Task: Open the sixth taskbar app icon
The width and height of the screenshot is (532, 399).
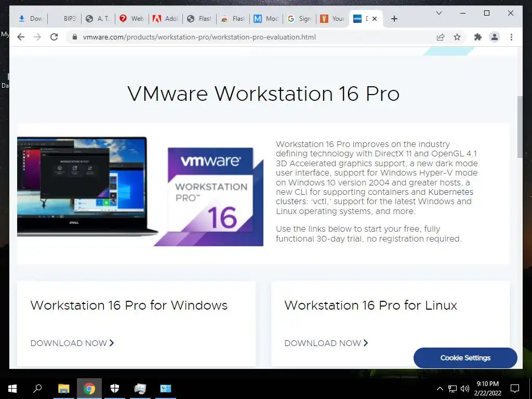Action: tap(140, 389)
